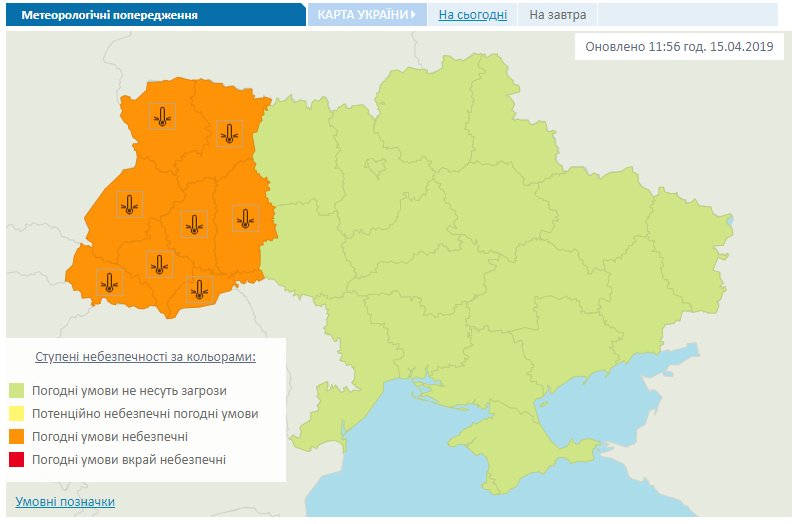Select the Kyiv city outline on the map

click(x=376, y=166)
